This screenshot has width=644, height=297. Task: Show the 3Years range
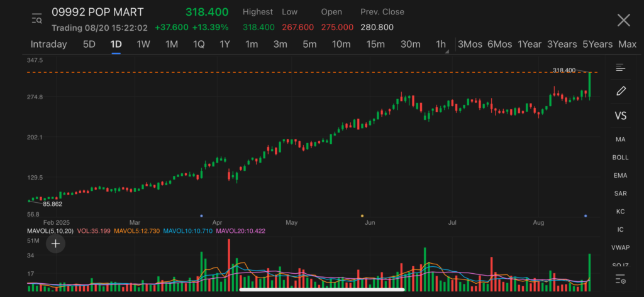tap(562, 45)
